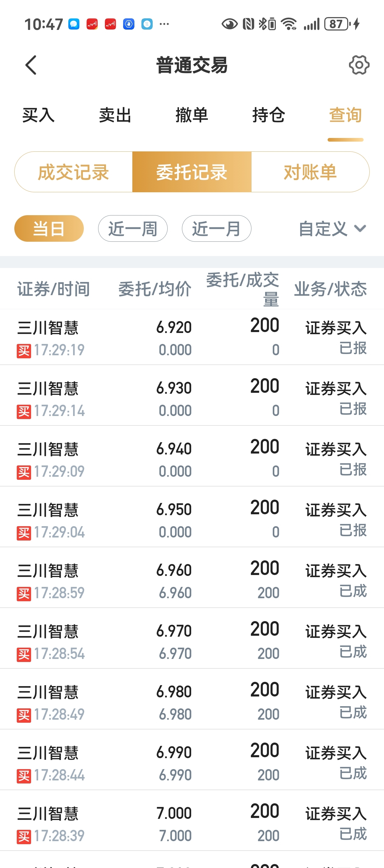Expand the 自定义 date range dropdown
The width and height of the screenshot is (384, 868).
coord(332,229)
